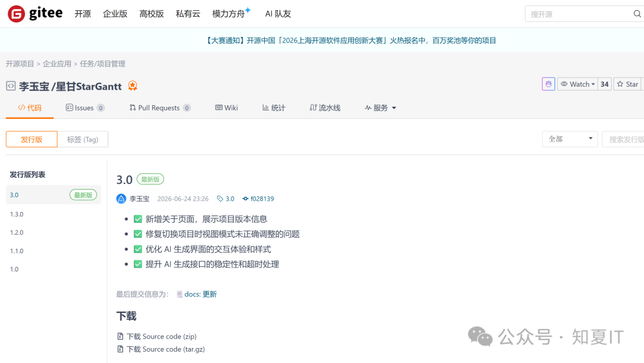644x363 pixels.
Task: Select the 发行版 tab button
Action: (x=32, y=139)
